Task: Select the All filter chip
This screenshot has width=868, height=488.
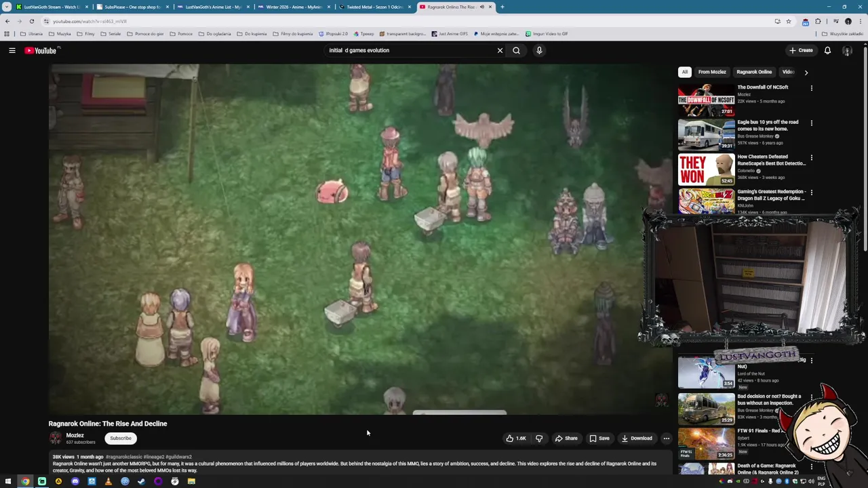Action: pos(685,72)
